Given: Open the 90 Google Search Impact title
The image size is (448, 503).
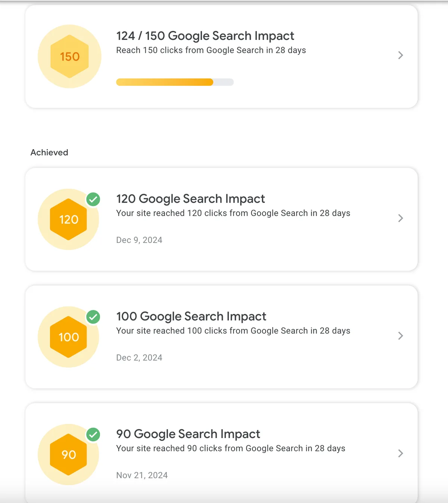Looking at the screenshot, I should [x=188, y=434].
